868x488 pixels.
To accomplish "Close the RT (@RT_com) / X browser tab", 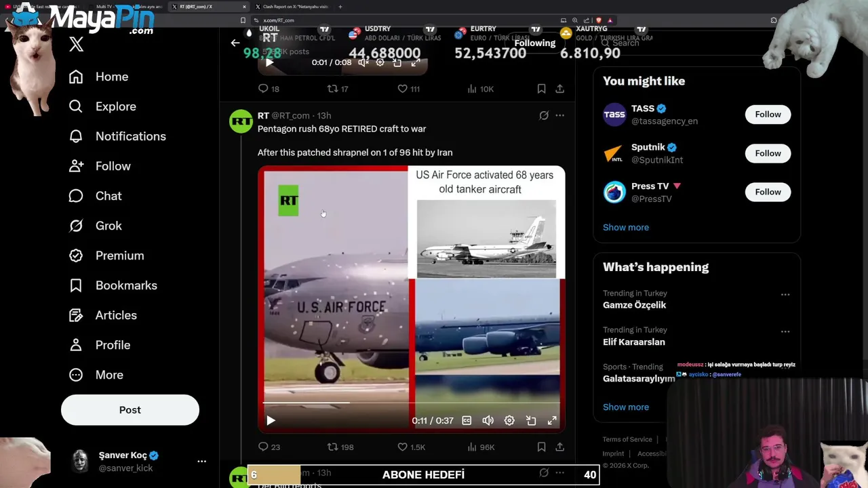I will click(x=244, y=7).
